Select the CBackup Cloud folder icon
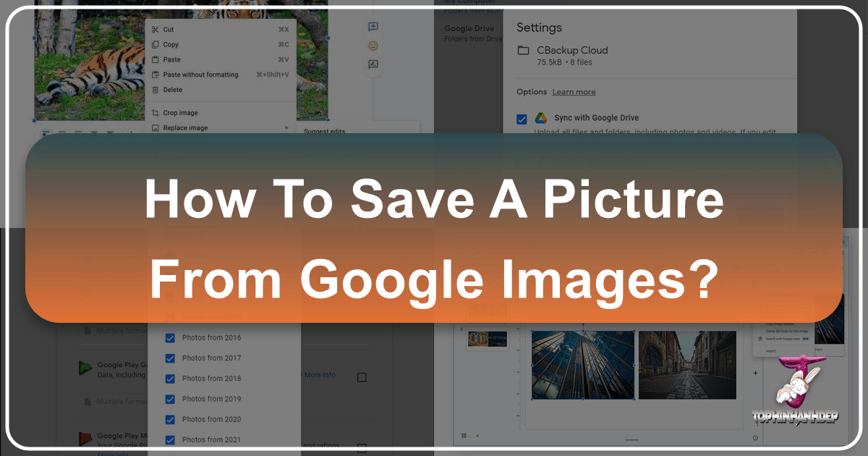Screen dimensions: 868x456 click(523, 49)
